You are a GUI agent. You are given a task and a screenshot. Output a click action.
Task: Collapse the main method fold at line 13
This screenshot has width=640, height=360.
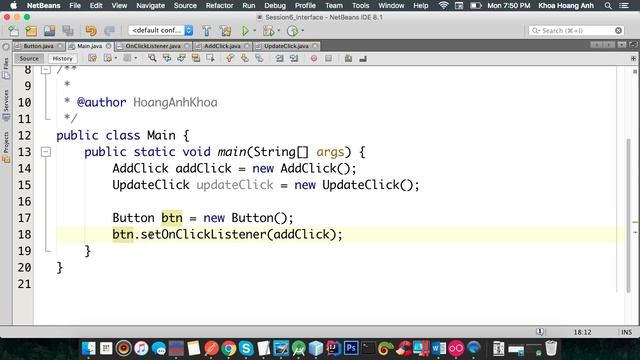[x=46, y=152]
